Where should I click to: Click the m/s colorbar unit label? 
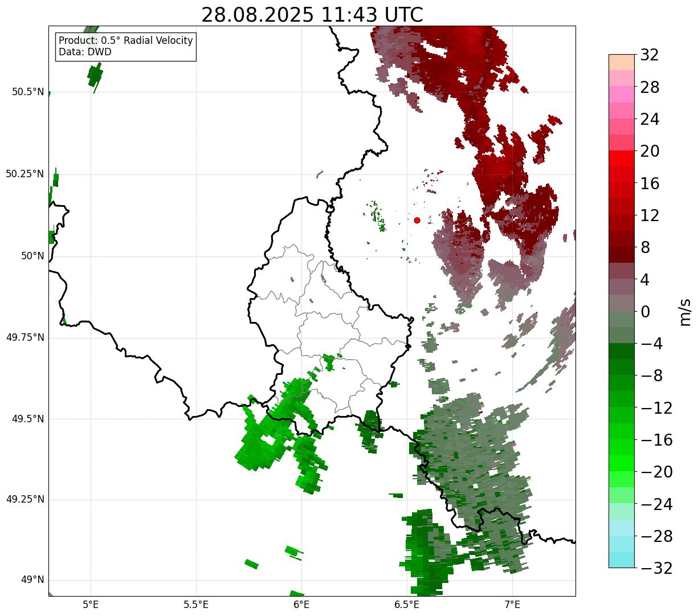click(x=685, y=312)
